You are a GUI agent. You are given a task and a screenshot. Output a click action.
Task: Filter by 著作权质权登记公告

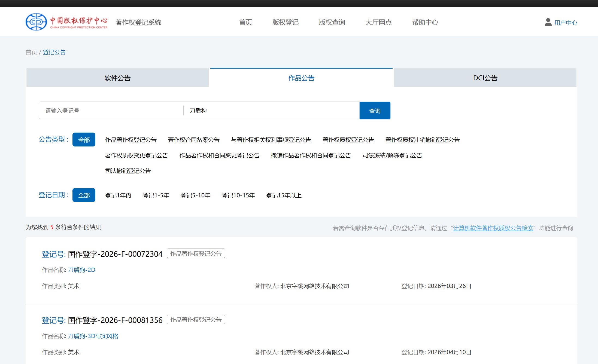[x=348, y=140]
